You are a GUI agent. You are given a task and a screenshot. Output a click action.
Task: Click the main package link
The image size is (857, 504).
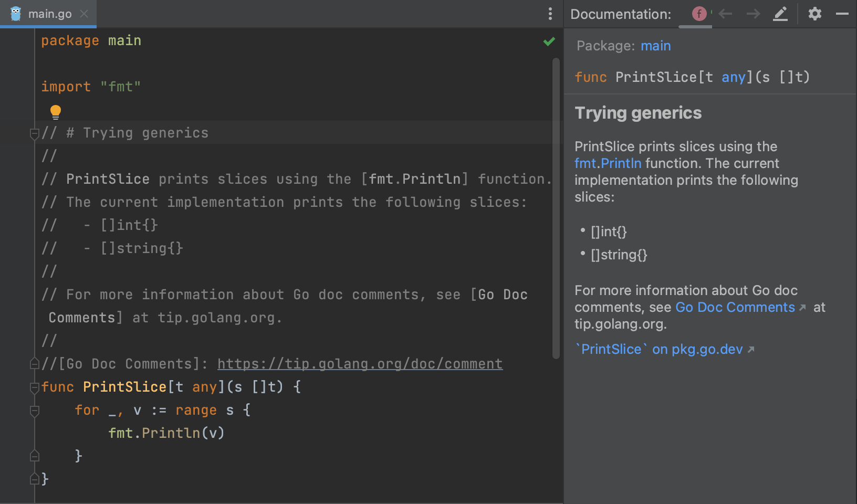click(x=655, y=46)
